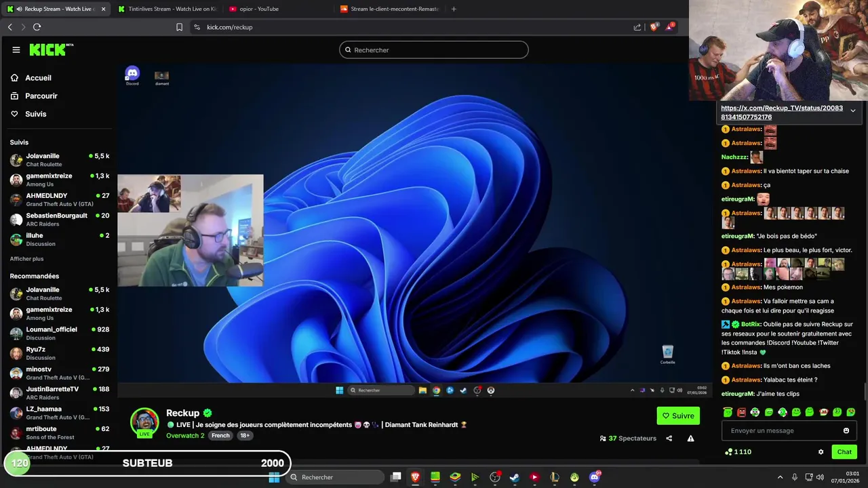Click the system tray volume icon
The width and height of the screenshot is (868, 488).
(x=821, y=477)
